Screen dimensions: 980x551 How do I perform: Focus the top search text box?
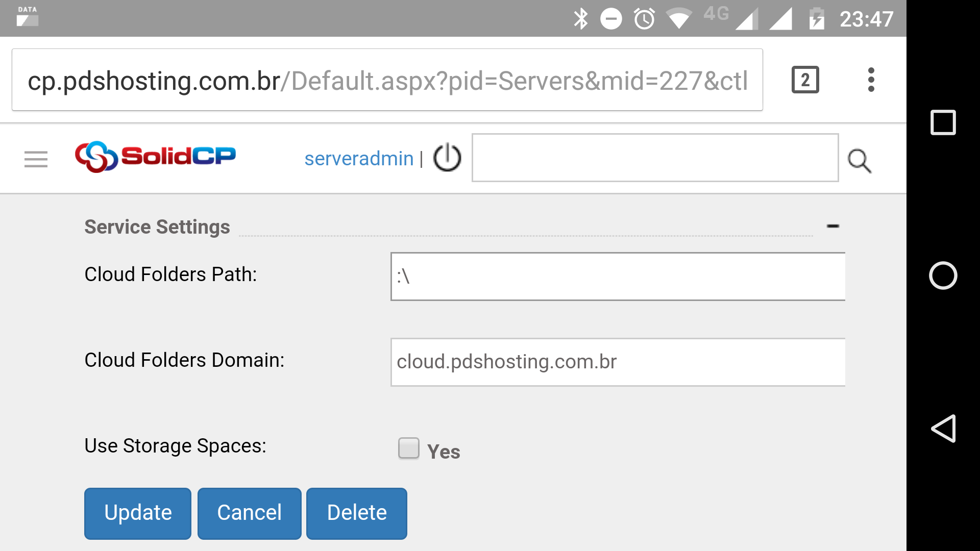tap(655, 158)
